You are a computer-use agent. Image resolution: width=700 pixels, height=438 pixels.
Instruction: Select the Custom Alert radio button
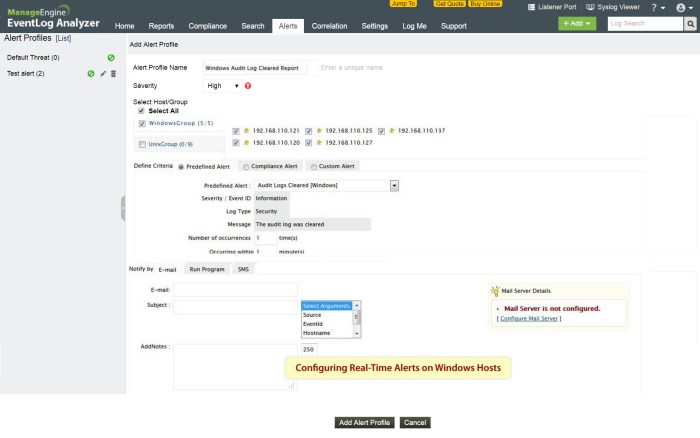pyautogui.click(x=314, y=167)
